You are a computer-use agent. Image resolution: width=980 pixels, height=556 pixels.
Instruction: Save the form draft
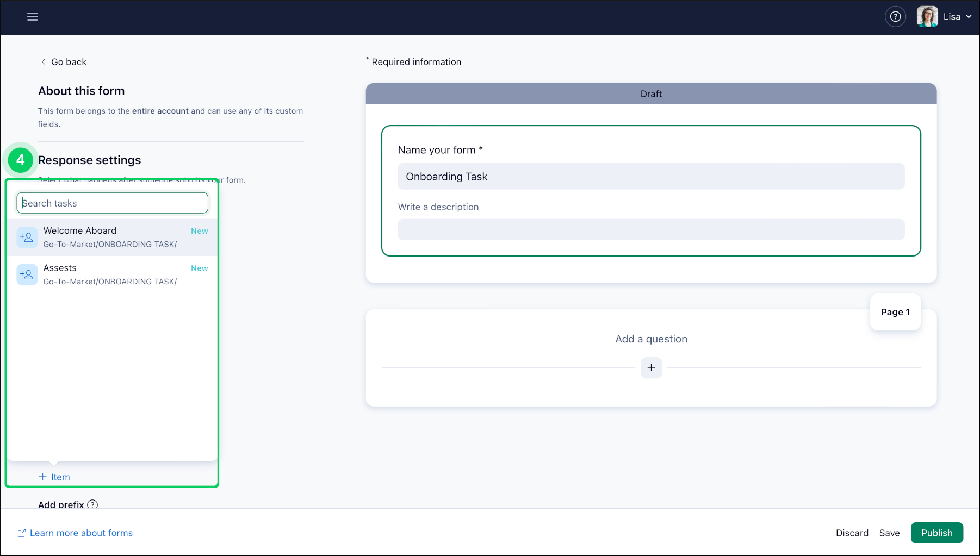890,533
